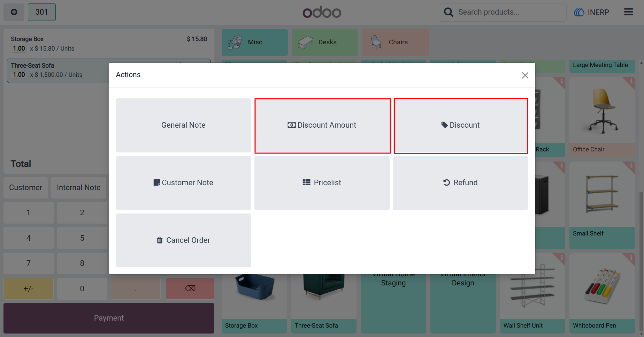This screenshot has height=337, width=644.
Task: Click the Customer button
Action: [25, 188]
